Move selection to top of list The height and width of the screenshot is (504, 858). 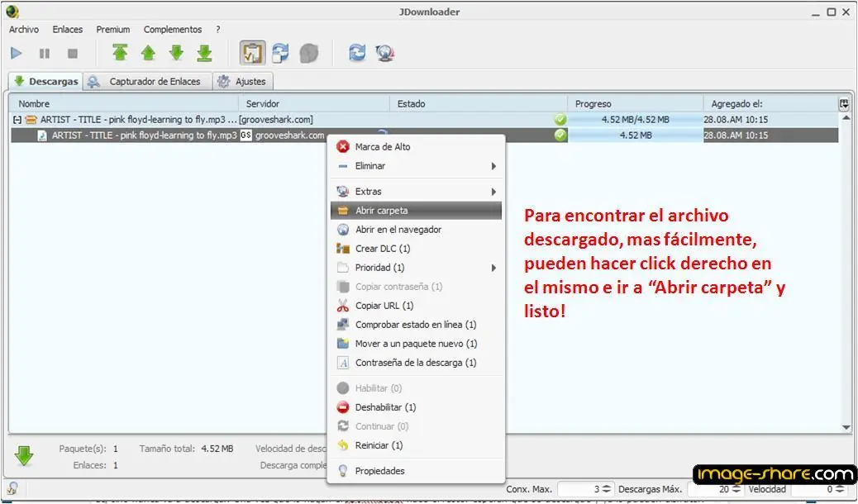coord(120,53)
